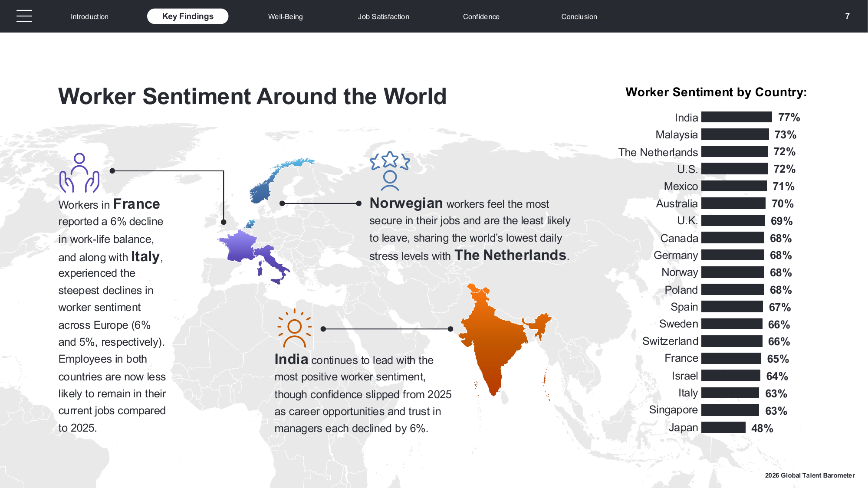Click the bold word Norwegian
The height and width of the screenshot is (488, 868).
tap(406, 203)
